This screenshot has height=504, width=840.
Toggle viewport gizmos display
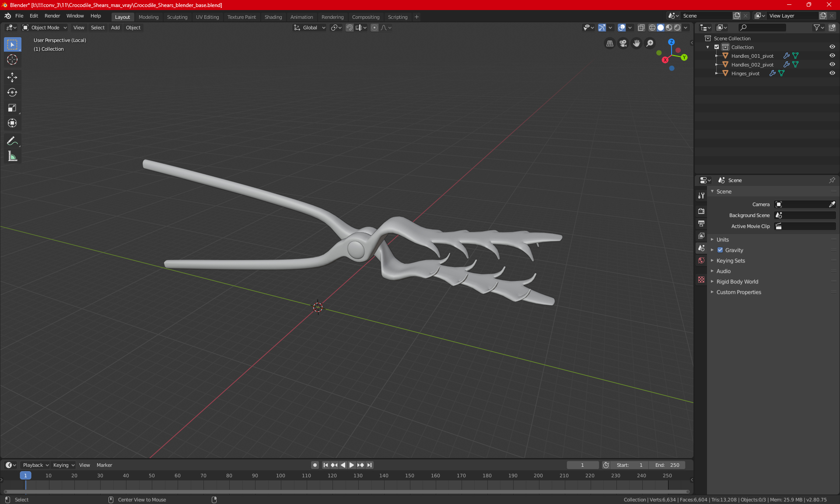coord(602,28)
